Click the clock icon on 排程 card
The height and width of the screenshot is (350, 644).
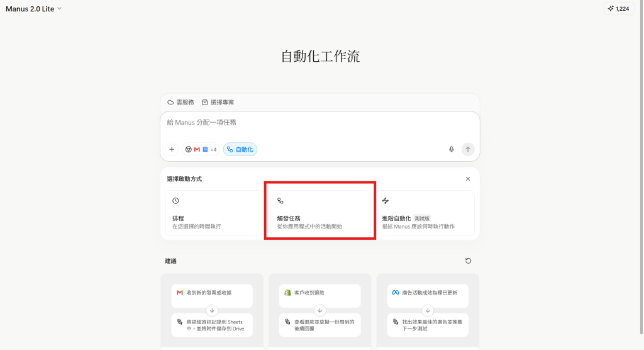click(175, 201)
